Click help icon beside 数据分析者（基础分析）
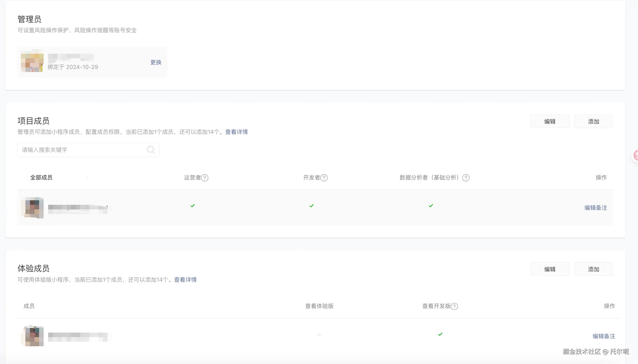Viewport: 638px width, 364px height. 466,178
